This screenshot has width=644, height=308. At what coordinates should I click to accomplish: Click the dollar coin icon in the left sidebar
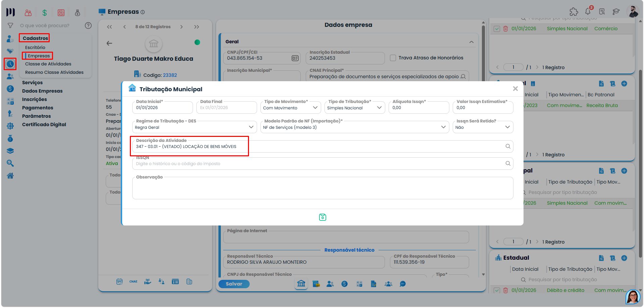click(10, 89)
